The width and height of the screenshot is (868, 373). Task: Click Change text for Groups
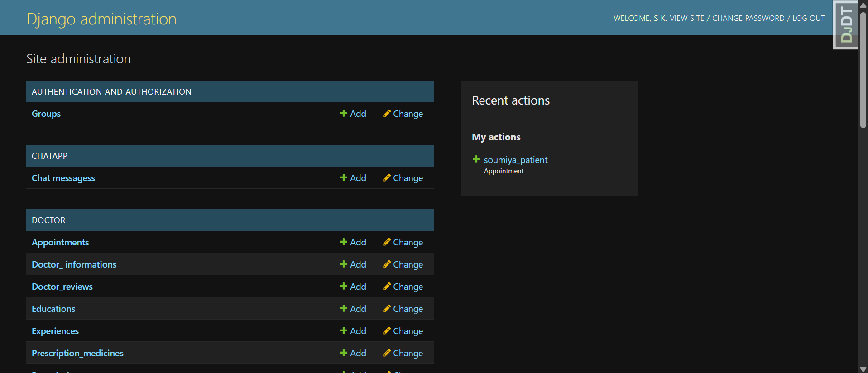coord(408,114)
